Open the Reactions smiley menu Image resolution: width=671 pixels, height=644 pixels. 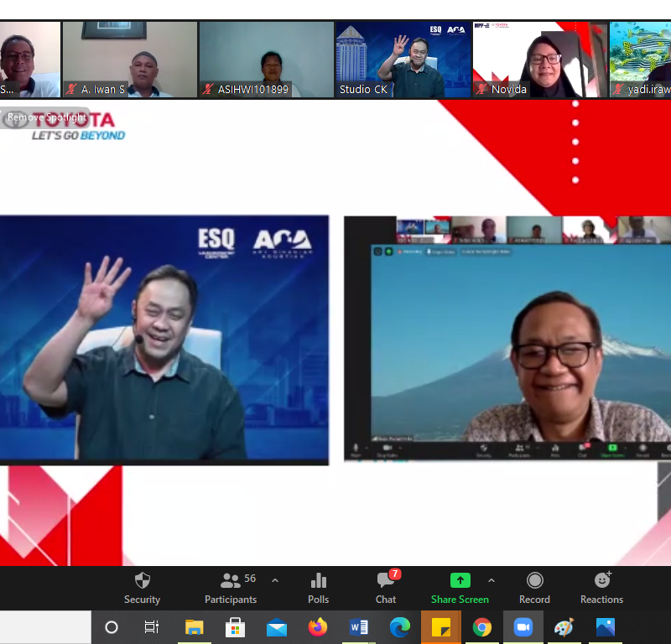pyautogui.click(x=601, y=587)
